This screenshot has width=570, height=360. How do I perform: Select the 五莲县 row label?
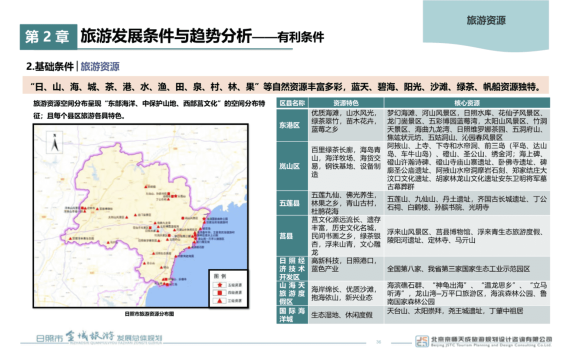[x=292, y=203]
